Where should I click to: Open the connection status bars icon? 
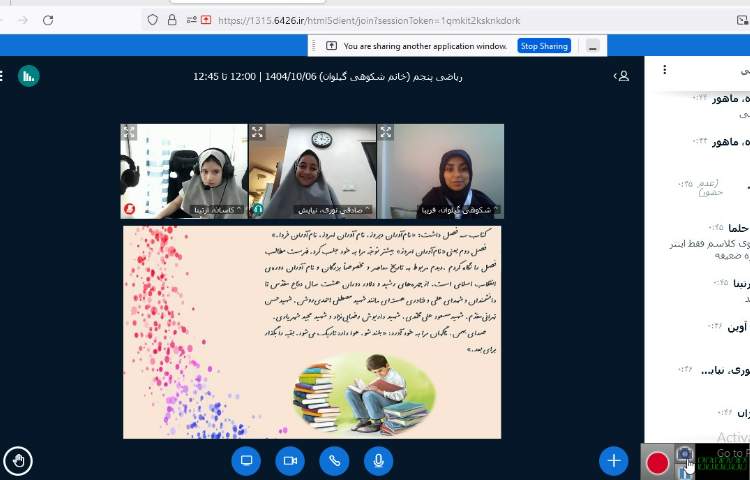point(29,75)
